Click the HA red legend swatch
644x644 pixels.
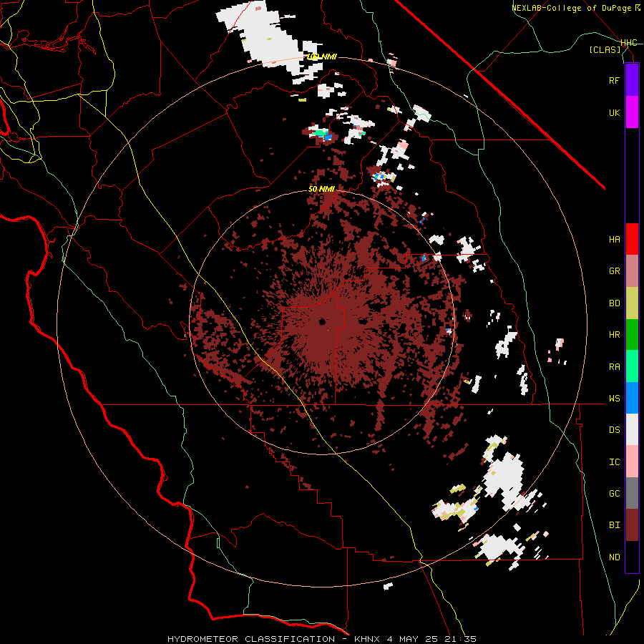click(632, 239)
